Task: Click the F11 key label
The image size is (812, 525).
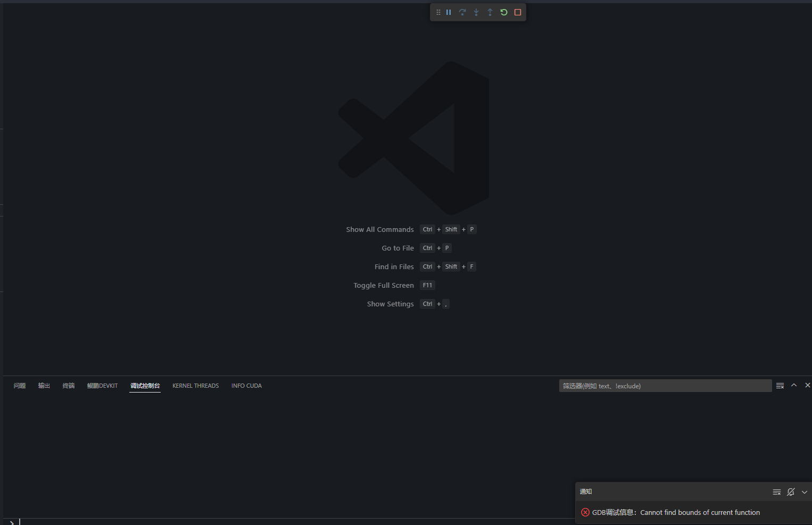Action: point(427,285)
